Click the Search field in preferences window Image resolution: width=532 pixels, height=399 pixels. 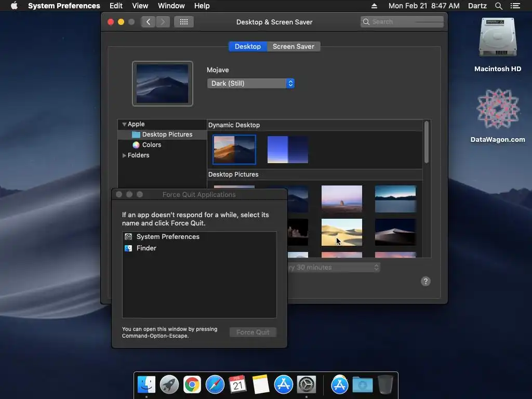[402, 22]
